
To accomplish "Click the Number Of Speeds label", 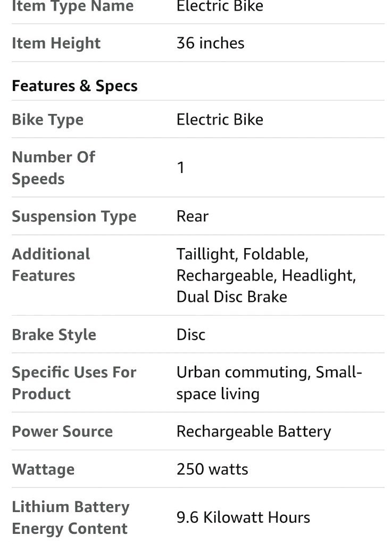I will 53,168.
